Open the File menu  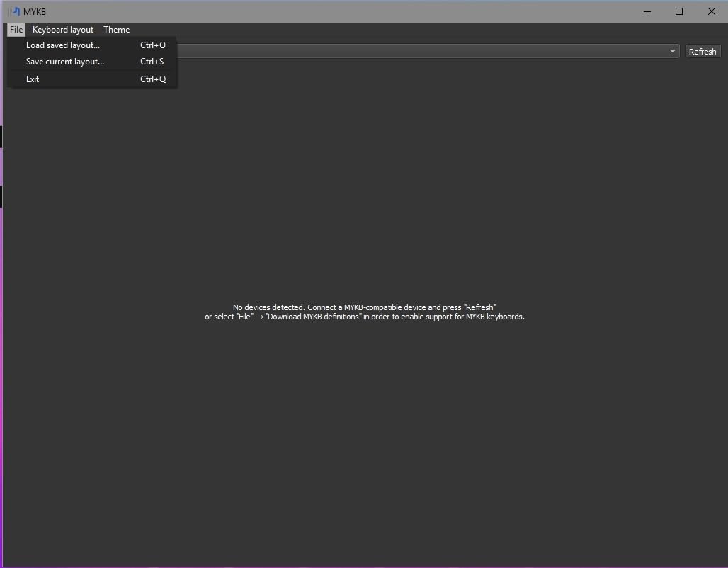pyautogui.click(x=16, y=30)
